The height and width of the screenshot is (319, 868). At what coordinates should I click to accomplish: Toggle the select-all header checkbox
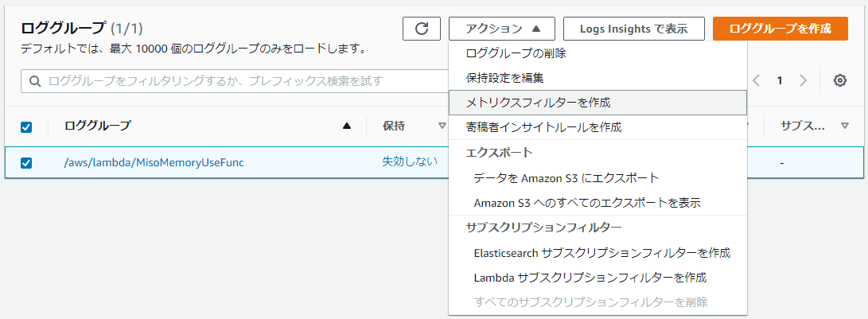pyautogui.click(x=26, y=126)
